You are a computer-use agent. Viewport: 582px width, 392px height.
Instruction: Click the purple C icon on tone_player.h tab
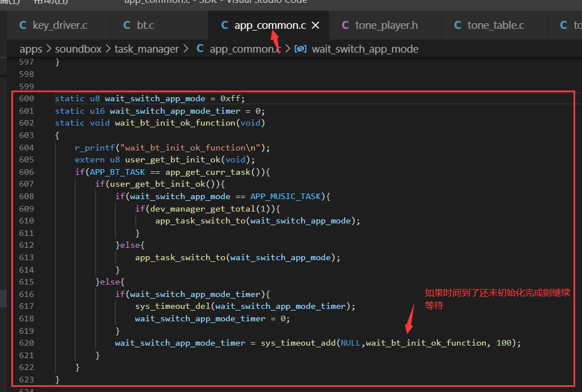coord(345,25)
